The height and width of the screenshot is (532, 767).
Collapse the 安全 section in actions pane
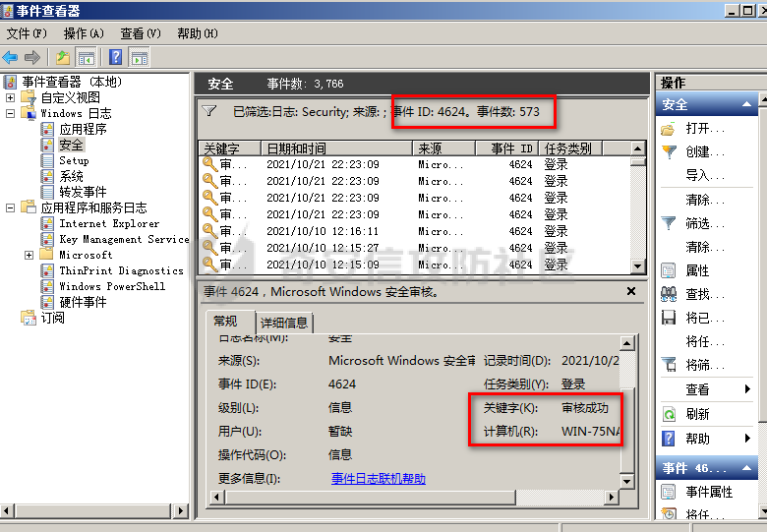746,104
